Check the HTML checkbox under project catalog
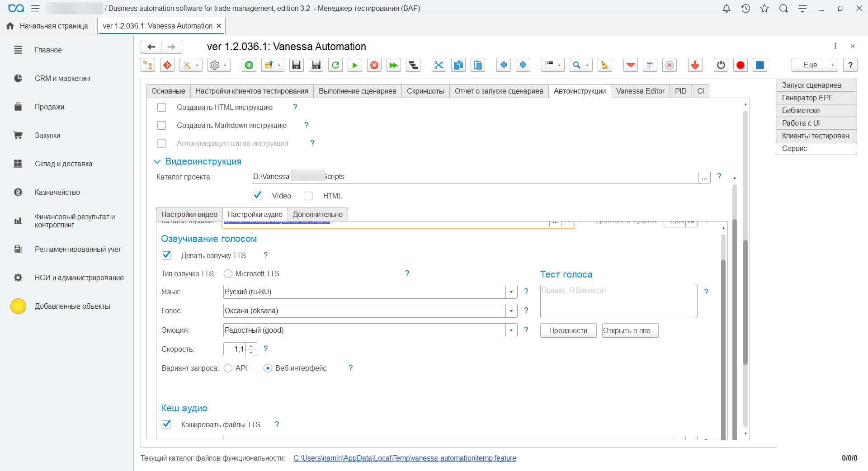Image resolution: width=868 pixels, height=471 pixels. tap(308, 196)
